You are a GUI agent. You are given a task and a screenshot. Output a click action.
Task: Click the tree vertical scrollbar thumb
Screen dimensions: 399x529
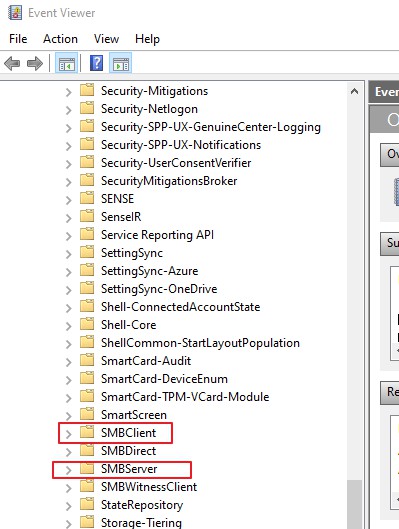[354, 504]
